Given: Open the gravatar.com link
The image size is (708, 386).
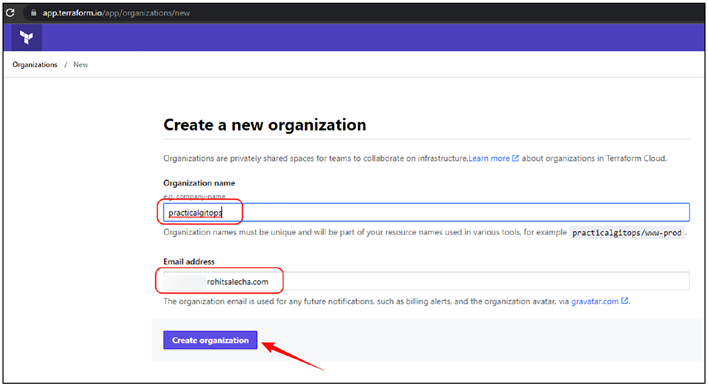Looking at the screenshot, I should click(600, 301).
